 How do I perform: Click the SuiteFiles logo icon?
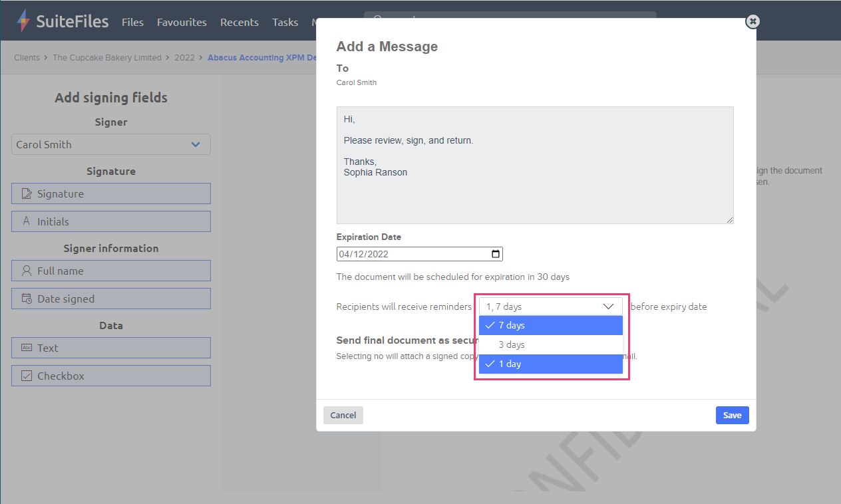(23, 21)
